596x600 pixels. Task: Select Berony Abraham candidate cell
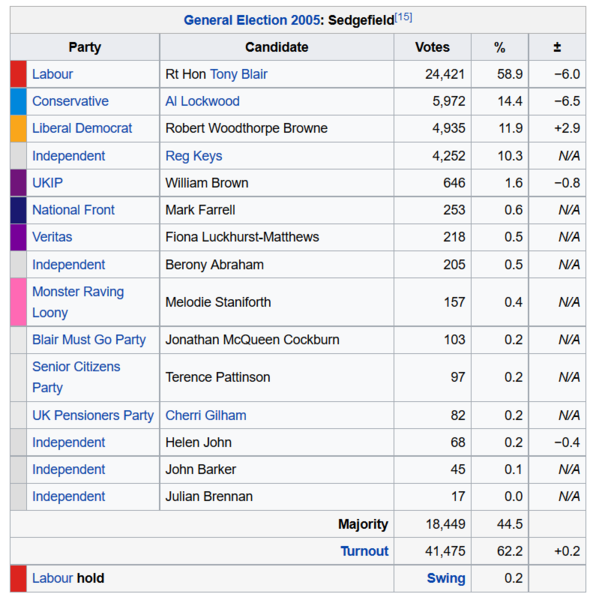pos(277,265)
